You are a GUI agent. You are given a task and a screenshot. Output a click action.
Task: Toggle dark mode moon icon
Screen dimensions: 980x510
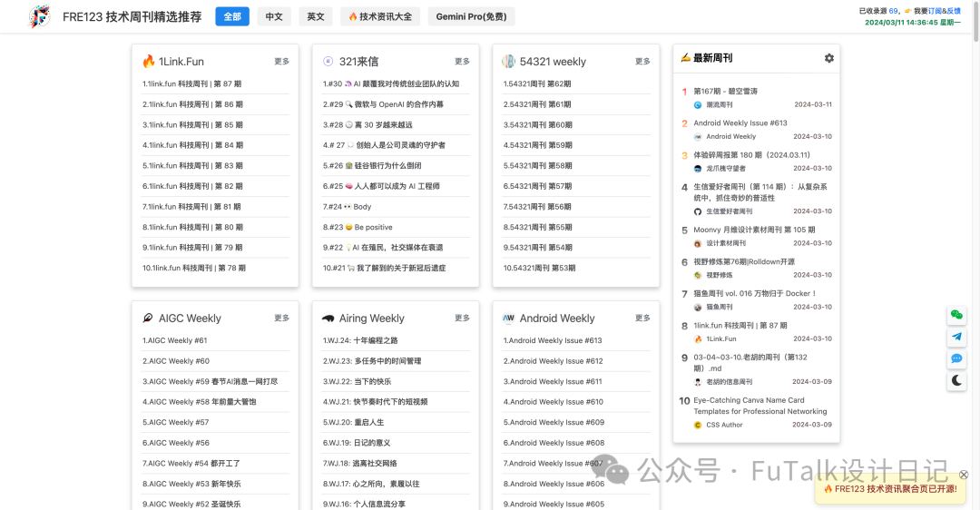tap(956, 380)
